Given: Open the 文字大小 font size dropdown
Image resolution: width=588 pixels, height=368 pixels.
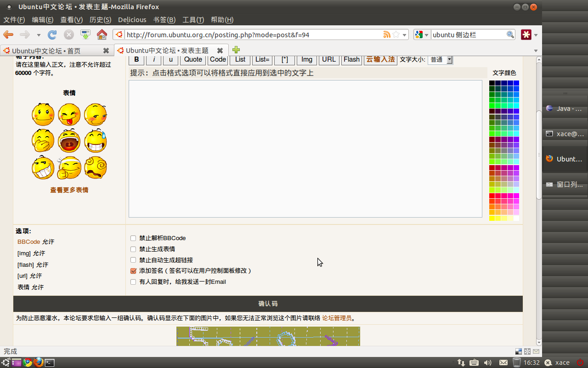Looking at the screenshot, I should coord(440,60).
